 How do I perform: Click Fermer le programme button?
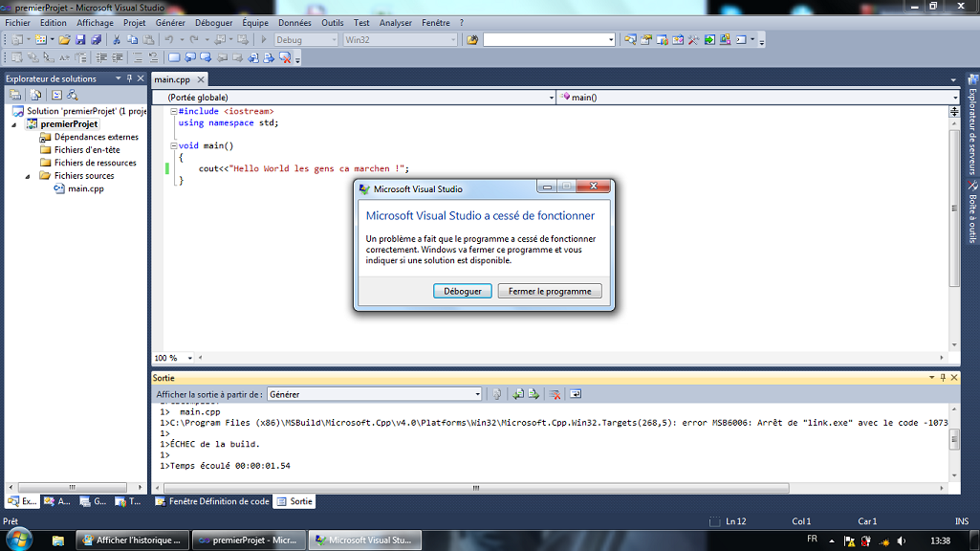550,291
